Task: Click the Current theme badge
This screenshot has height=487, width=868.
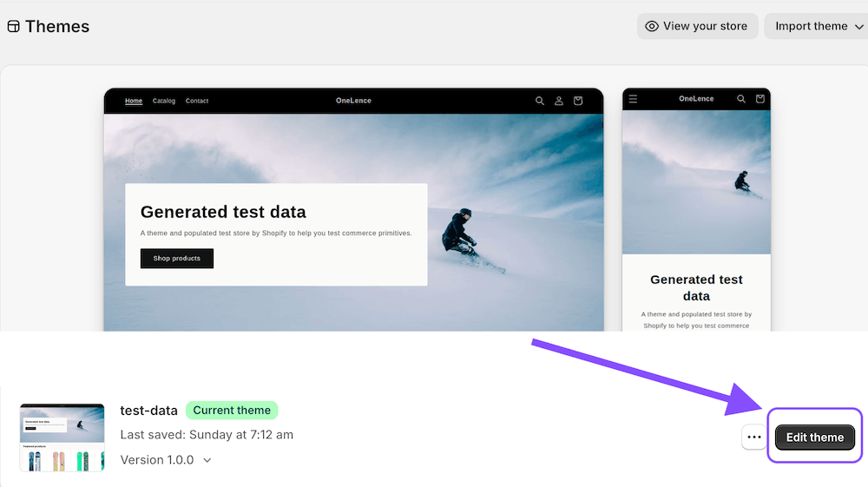Action: click(x=231, y=411)
